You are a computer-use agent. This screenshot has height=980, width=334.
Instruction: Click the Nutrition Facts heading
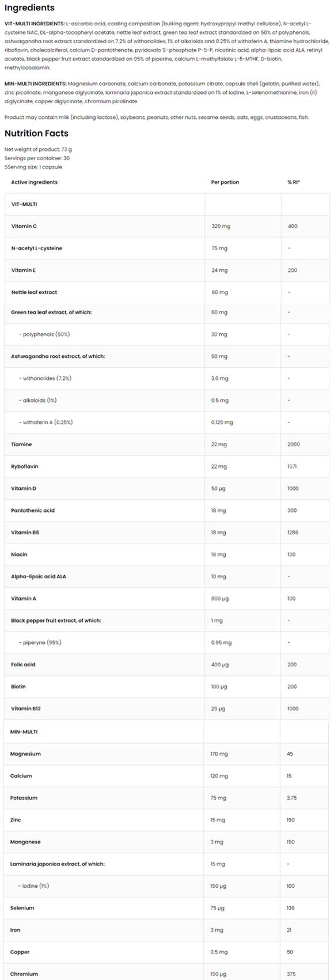(x=36, y=133)
